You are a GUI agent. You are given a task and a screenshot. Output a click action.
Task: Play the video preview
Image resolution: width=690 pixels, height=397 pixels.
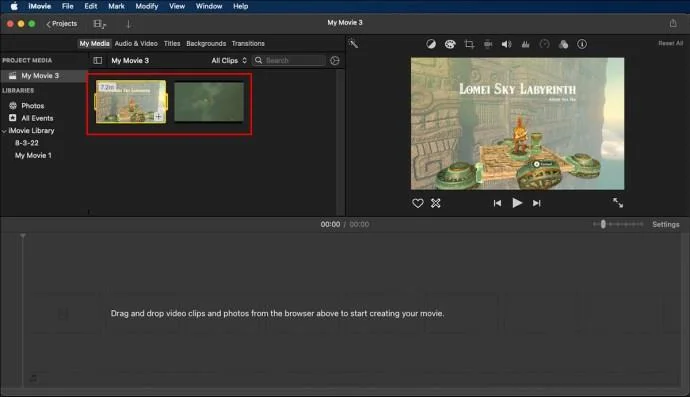coord(517,203)
